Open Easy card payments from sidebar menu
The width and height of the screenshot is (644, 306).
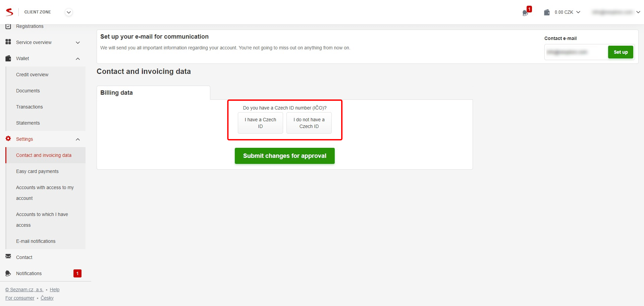click(x=37, y=171)
